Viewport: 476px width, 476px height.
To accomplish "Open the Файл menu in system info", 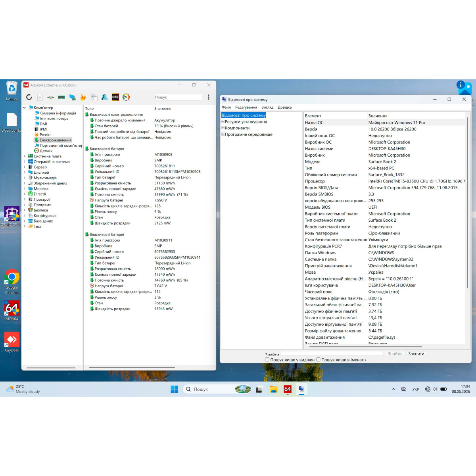I will pyautogui.click(x=226, y=107).
